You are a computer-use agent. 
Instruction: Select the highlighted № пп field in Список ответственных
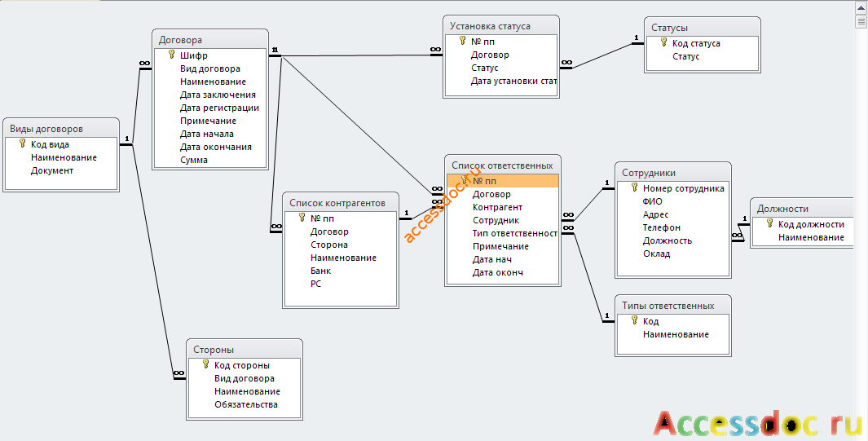pyautogui.click(x=502, y=181)
